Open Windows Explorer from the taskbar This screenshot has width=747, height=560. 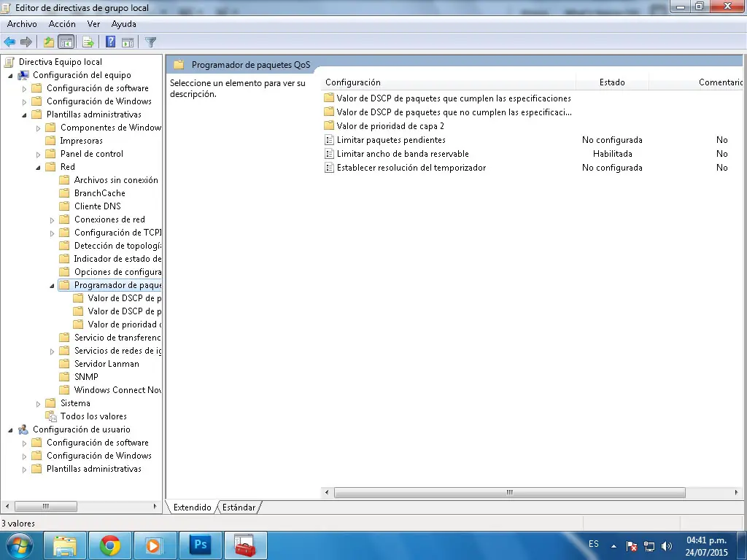point(65,545)
